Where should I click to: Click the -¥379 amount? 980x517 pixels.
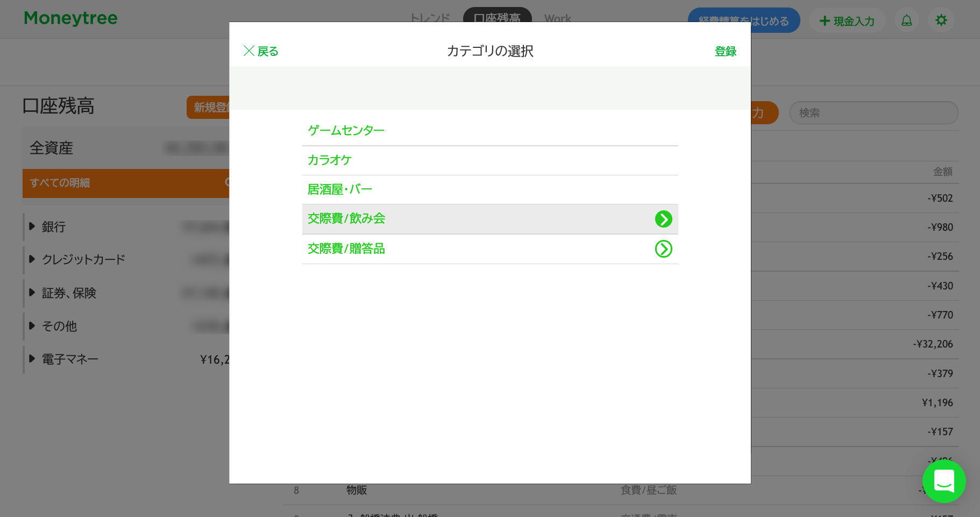click(940, 374)
